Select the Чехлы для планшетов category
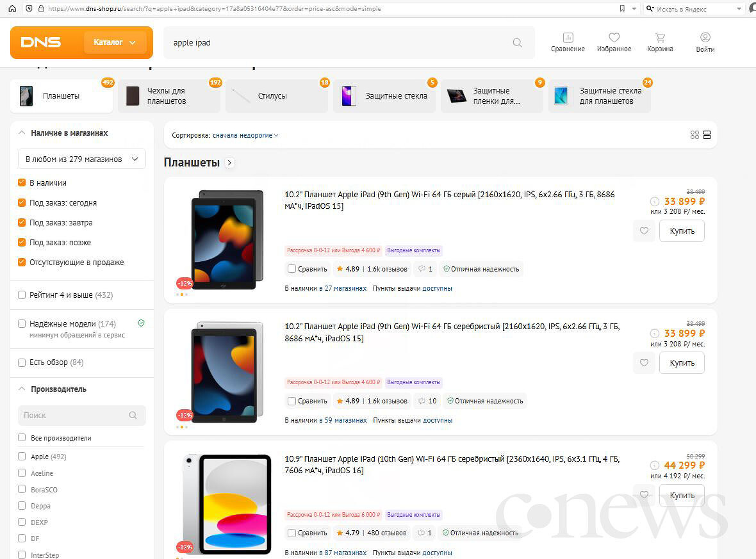756x559 pixels. pos(169,96)
